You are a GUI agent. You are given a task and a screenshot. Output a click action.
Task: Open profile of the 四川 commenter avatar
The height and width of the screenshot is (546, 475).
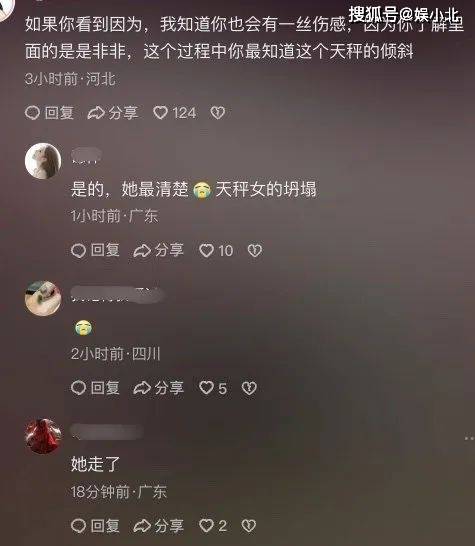pos(43,298)
